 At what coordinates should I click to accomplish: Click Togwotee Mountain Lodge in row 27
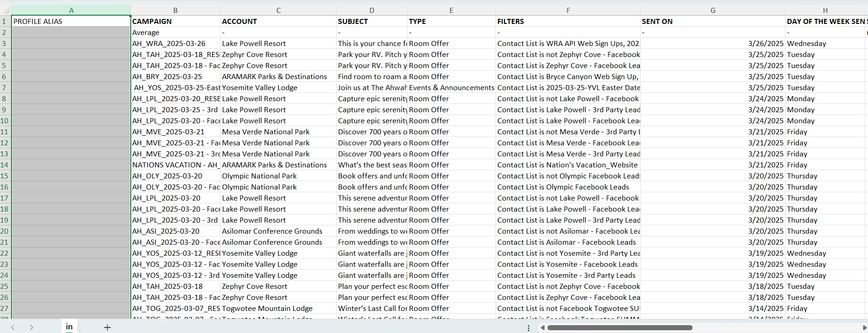tap(279, 308)
